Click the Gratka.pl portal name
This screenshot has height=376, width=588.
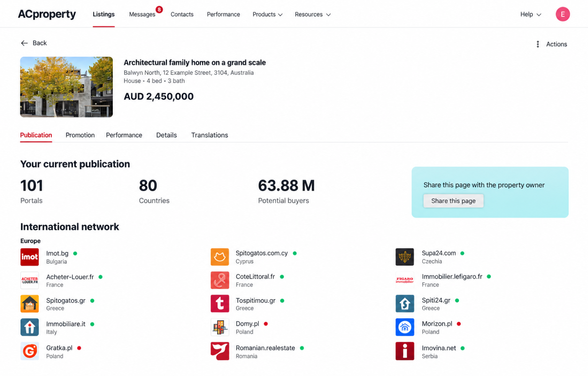point(59,348)
